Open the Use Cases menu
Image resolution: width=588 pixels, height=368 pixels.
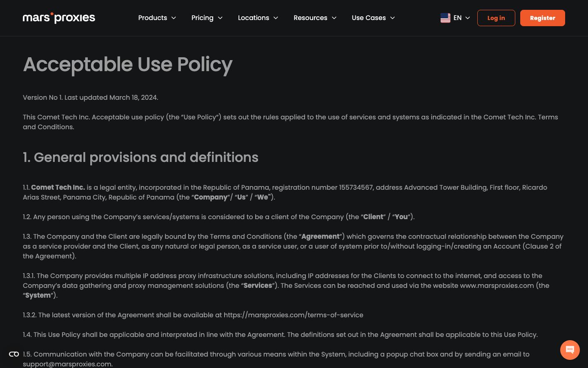pos(374,18)
